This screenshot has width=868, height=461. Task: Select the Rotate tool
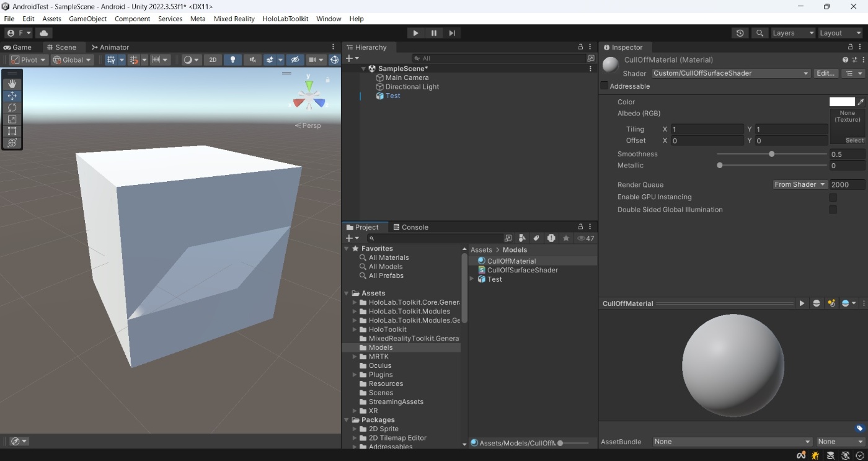(12, 107)
